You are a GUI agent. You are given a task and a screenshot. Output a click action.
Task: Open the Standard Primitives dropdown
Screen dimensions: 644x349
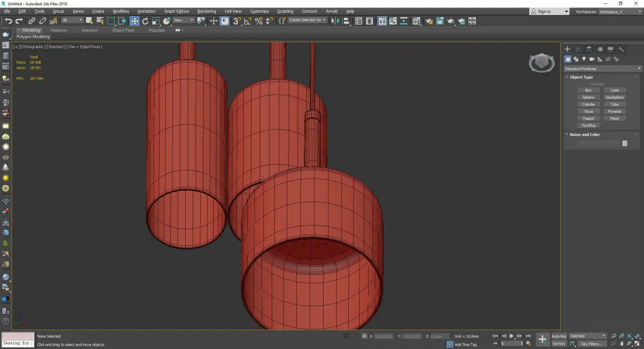[x=602, y=69]
